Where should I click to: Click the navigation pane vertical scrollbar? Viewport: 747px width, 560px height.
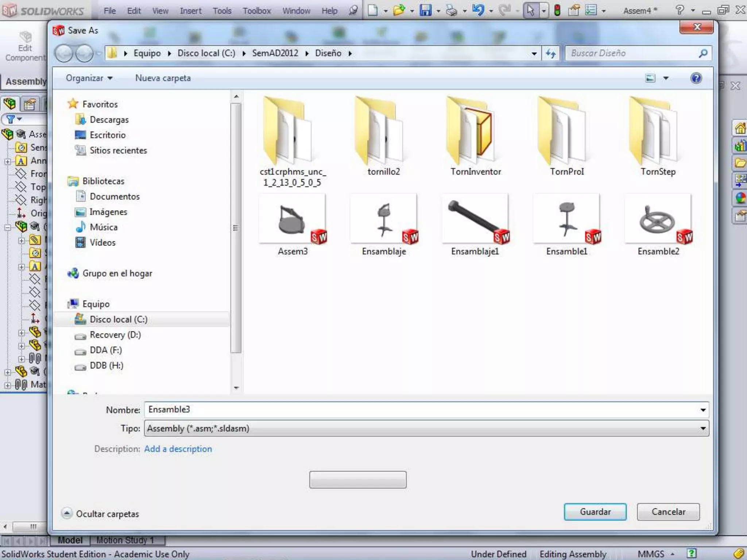click(236, 228)
